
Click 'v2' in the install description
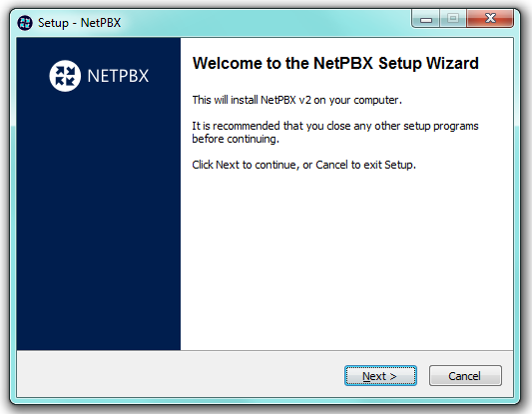point(304,101)
